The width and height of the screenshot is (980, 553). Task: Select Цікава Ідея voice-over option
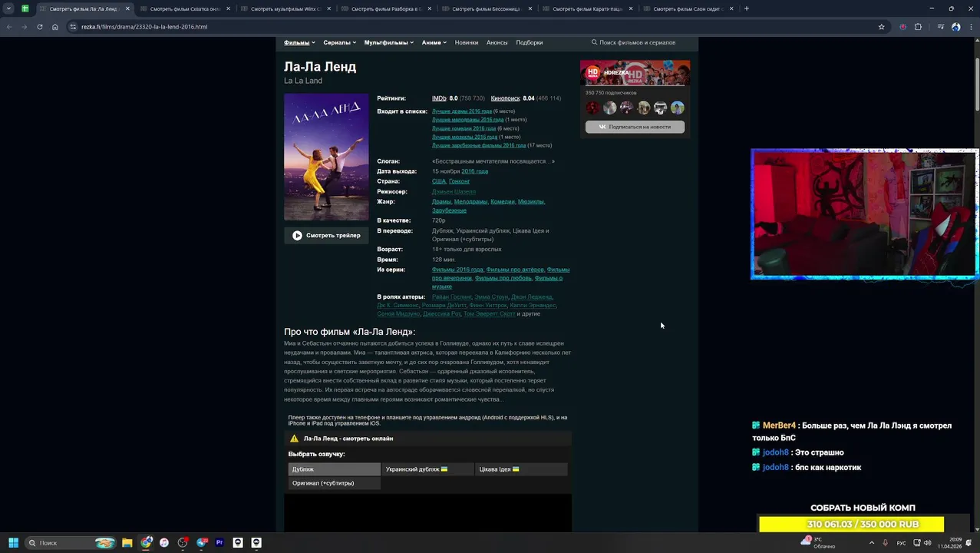[x=521, y=469]
